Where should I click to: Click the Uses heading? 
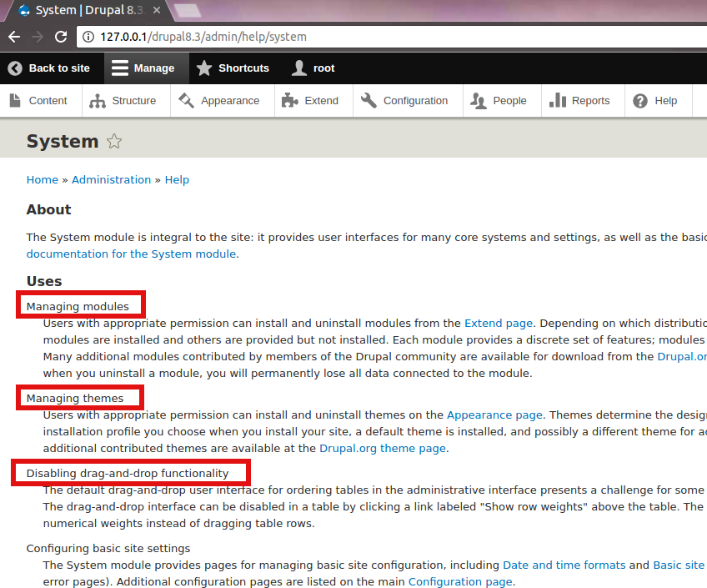tap(44, 281)
